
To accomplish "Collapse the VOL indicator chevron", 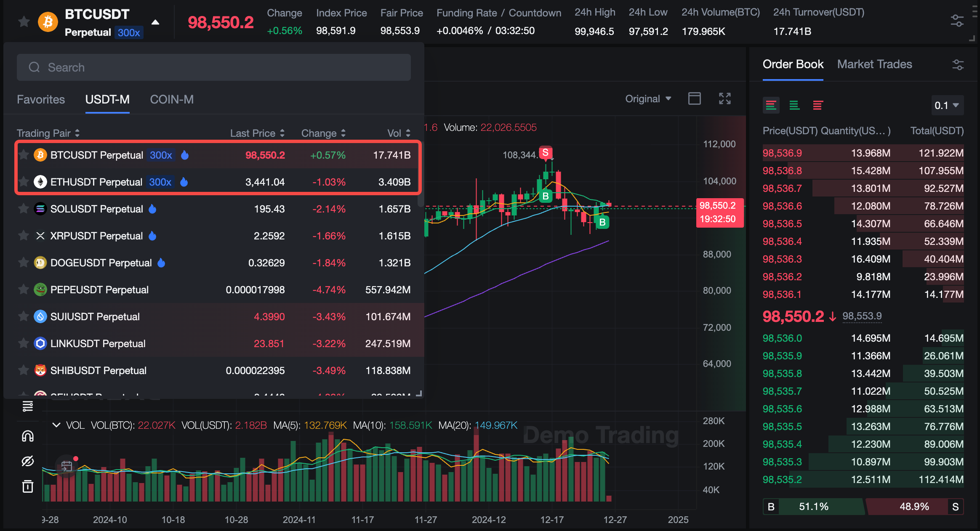I will 56,425.
